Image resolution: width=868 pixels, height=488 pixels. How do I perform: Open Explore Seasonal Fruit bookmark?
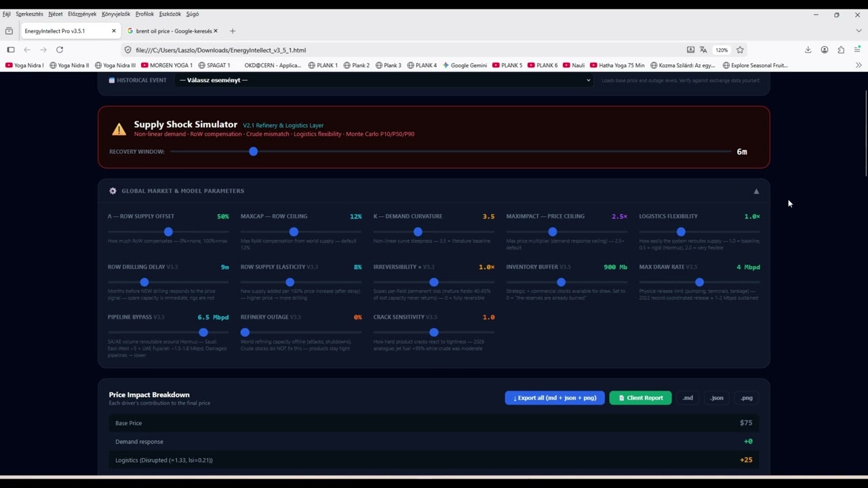pos(755,65)
